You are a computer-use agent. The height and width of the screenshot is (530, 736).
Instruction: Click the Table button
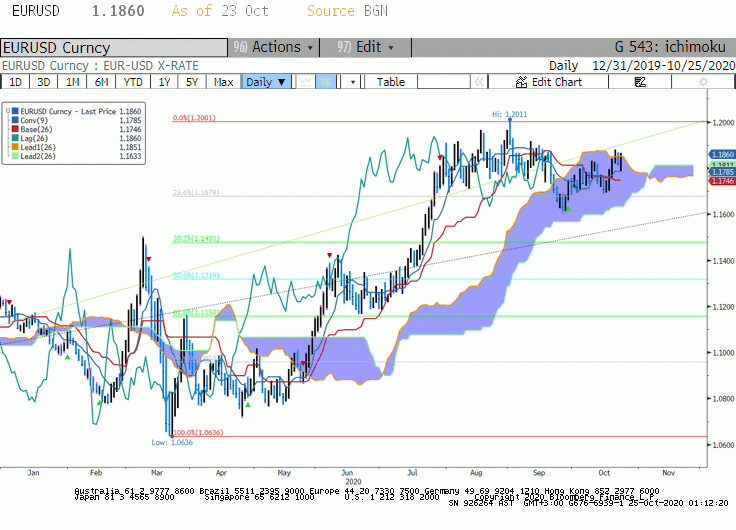391,82
